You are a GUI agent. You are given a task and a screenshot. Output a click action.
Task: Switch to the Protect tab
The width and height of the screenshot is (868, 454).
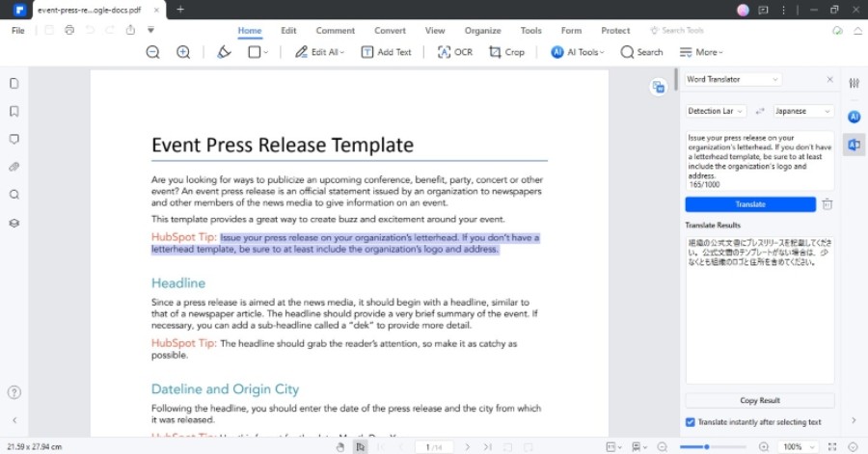615,31
